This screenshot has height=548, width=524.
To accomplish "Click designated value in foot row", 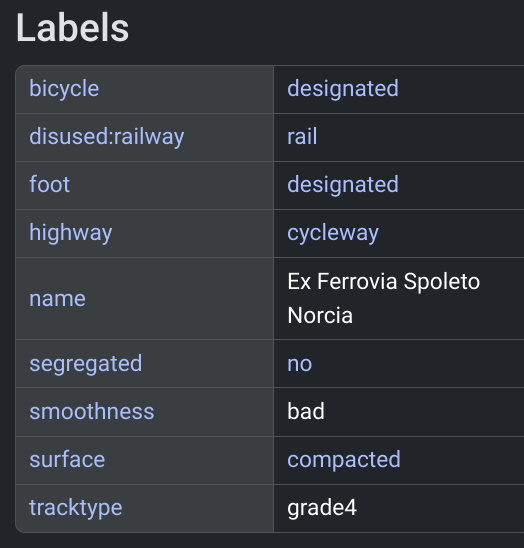I will [x=343, y=184].
